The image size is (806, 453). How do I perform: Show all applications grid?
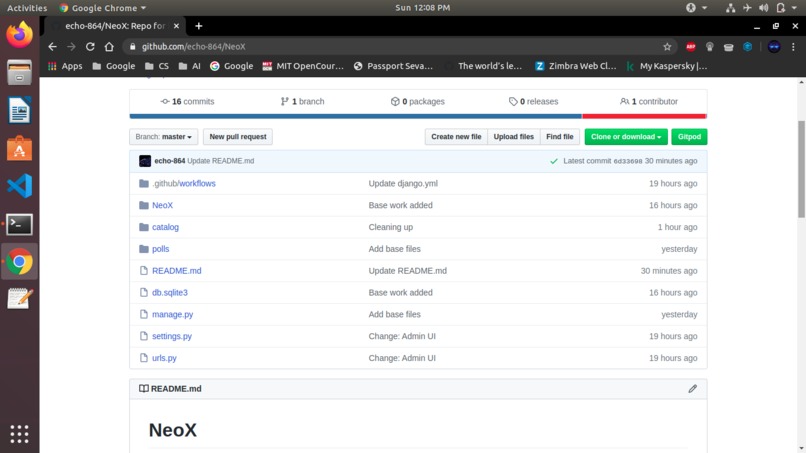click(x=20, y=434)
